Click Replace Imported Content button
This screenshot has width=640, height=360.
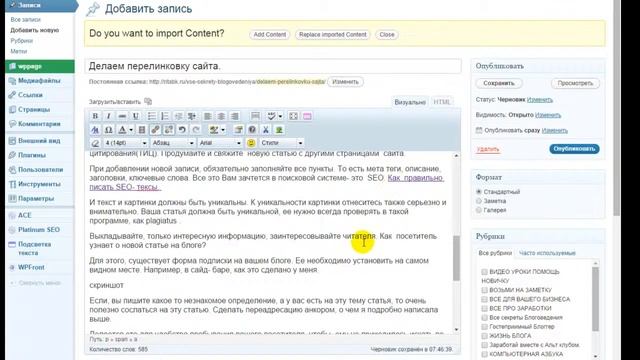point(333,35)
